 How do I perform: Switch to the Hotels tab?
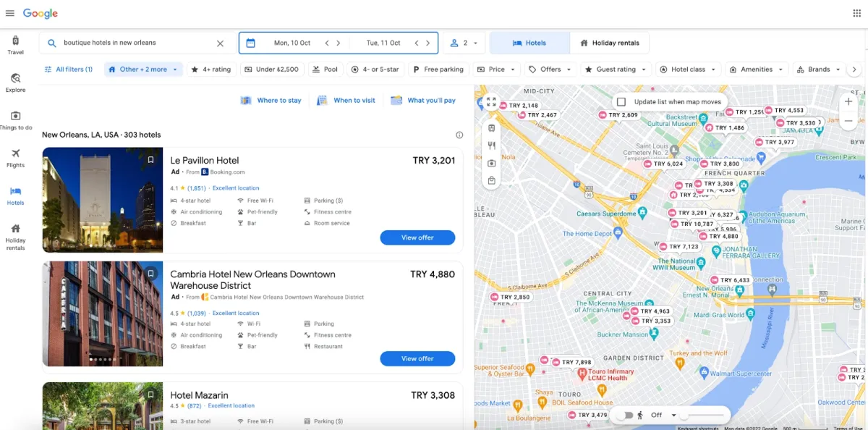[529, 43]
